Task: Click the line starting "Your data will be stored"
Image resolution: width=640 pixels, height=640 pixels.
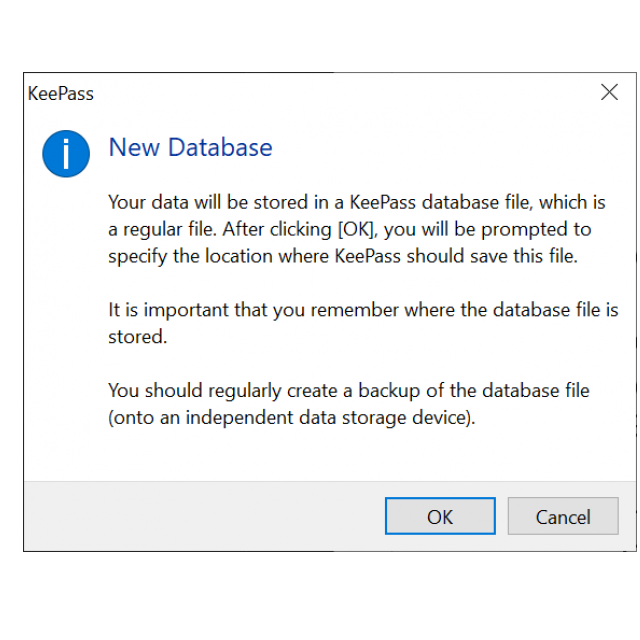Action: pyautogui.click(x=357, y=202)
